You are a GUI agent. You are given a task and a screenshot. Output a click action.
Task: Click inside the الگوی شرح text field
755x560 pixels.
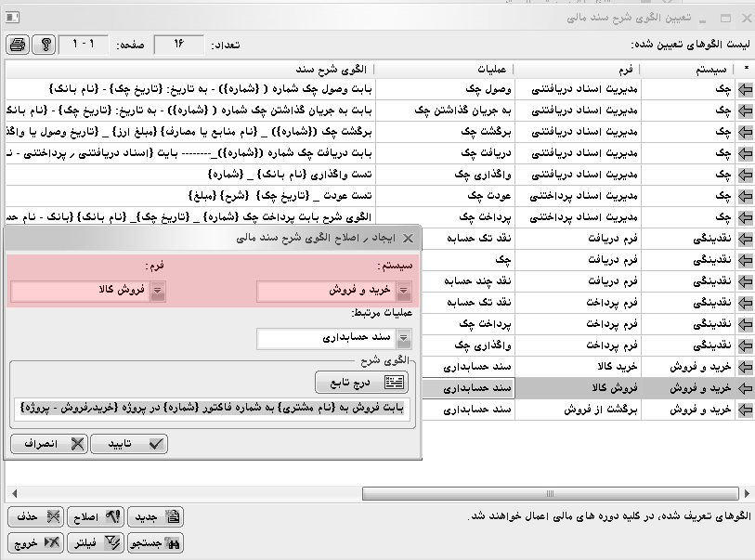(214, 410)
